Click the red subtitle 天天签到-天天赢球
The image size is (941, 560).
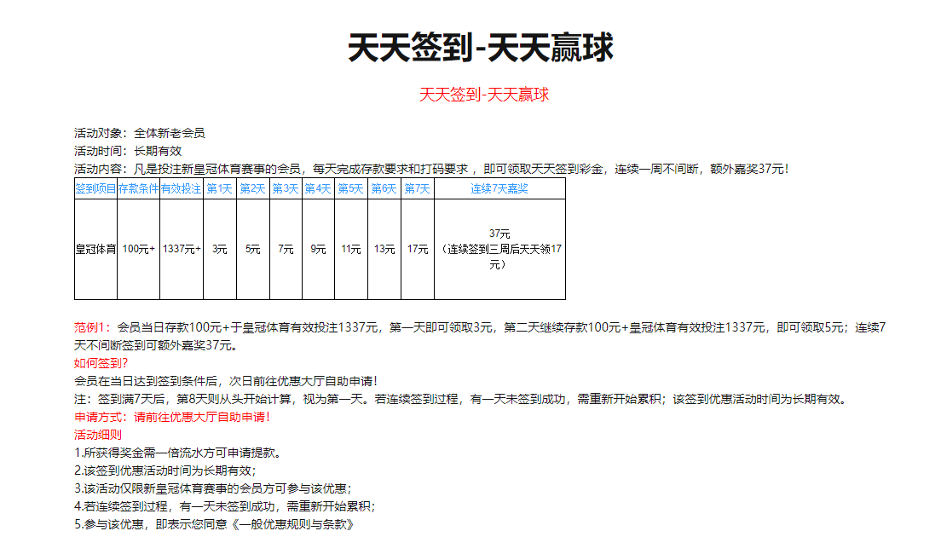(x=483, y=95)
